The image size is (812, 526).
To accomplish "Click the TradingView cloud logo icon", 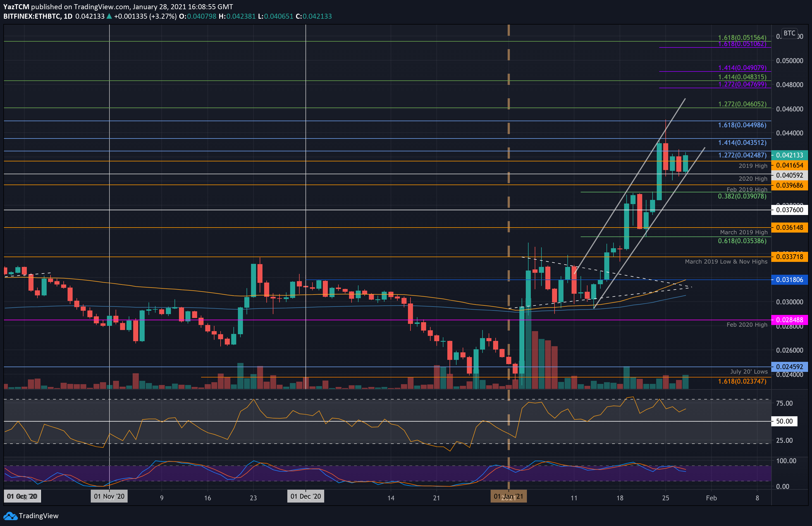I will click(10, 516).
